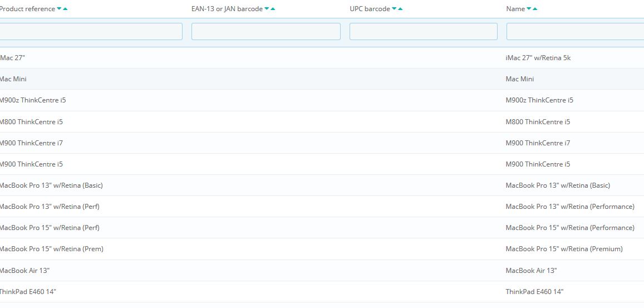Select MacBook Pro 15" w/Retina (Performance) name

(570, 228)
